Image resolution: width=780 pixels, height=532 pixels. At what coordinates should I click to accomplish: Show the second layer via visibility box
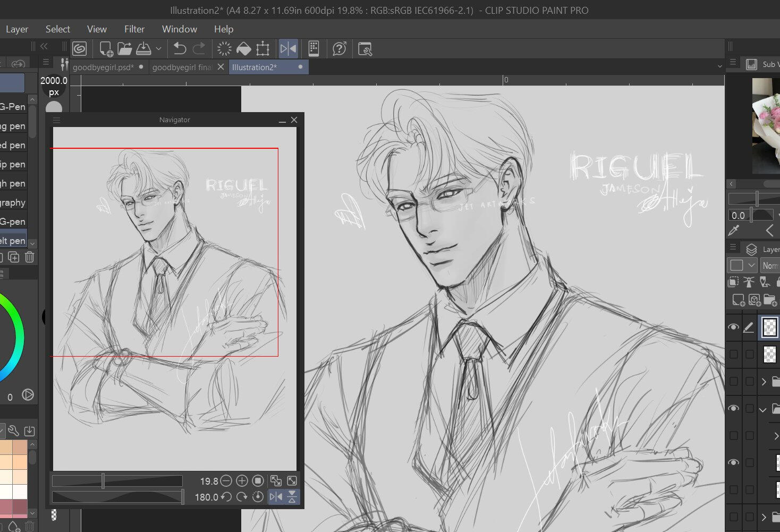734,354
